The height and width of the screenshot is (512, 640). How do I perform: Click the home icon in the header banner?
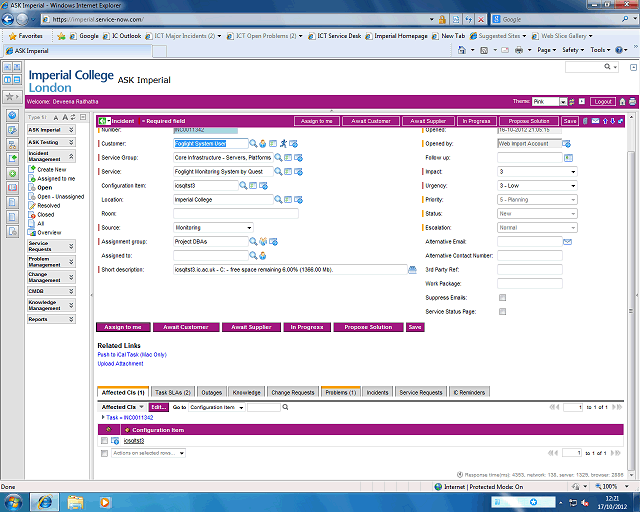pyautogui.click(x=622, y=101)
